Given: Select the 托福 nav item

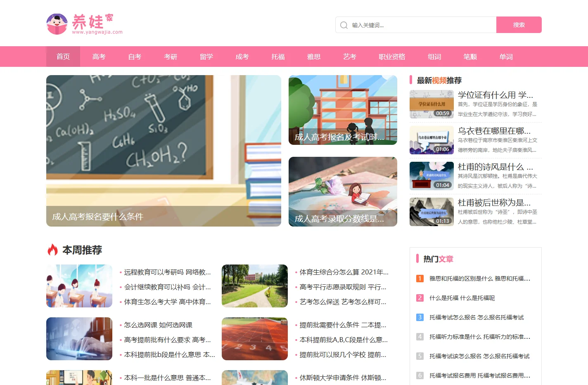Looking at the screenshot, I should pyautogui.click(x=278, y=57).
